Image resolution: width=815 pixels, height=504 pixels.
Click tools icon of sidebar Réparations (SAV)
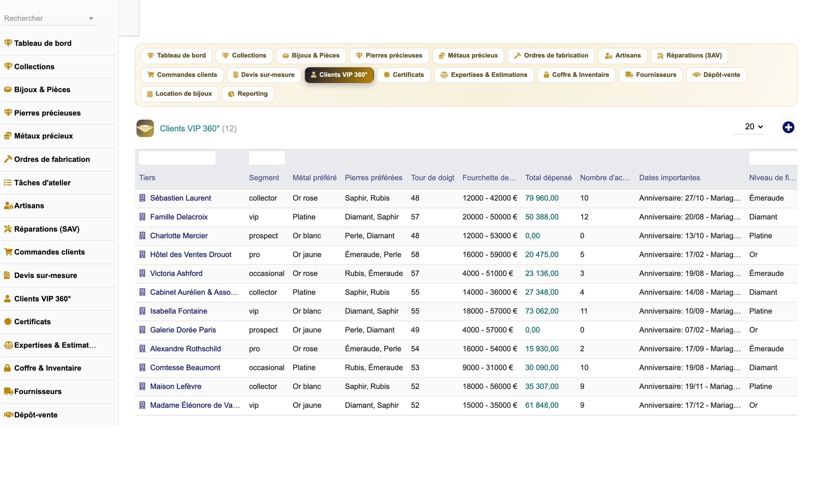[x=8, y=229]
